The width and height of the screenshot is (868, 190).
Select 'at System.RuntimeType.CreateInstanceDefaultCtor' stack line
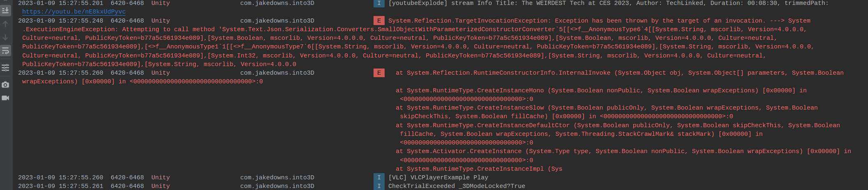tap(618, 126)
